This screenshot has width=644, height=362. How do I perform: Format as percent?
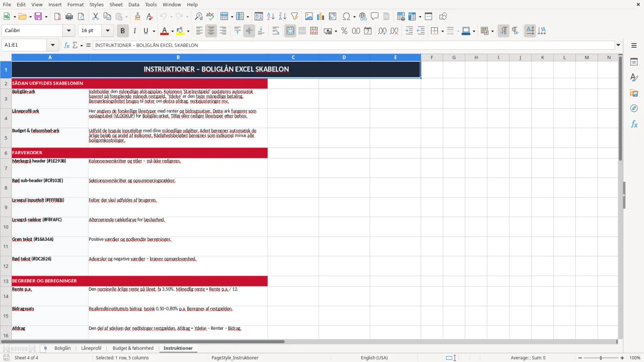344,31
